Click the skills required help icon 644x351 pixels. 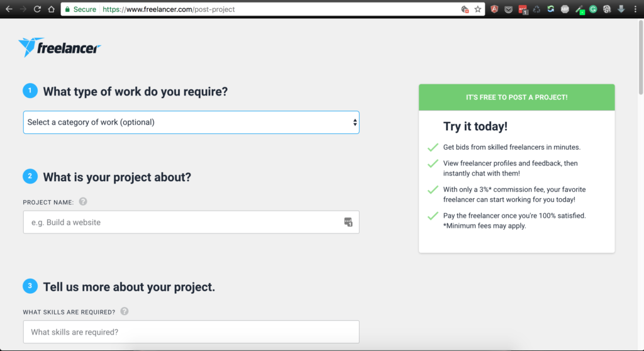coord(125,311)
